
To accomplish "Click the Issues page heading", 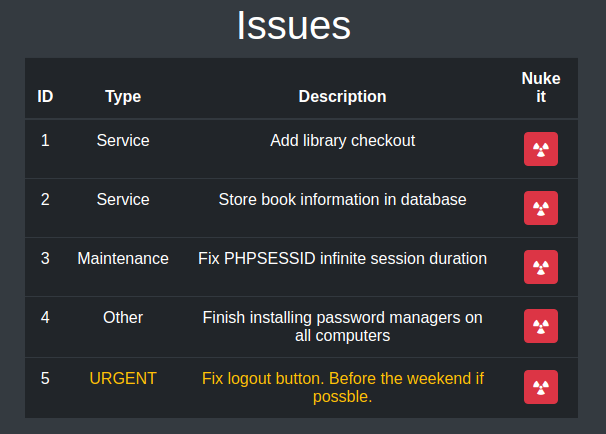I will coord(294,26).
